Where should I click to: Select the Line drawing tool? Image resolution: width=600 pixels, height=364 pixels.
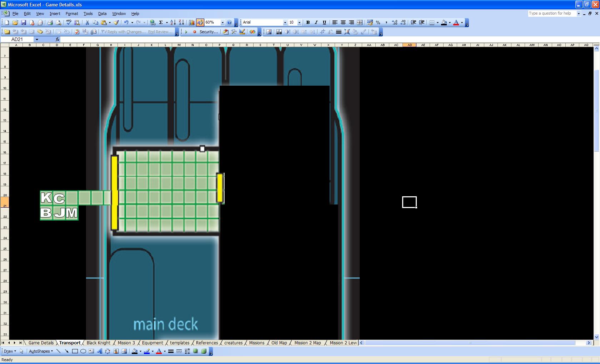pos(59,351)
